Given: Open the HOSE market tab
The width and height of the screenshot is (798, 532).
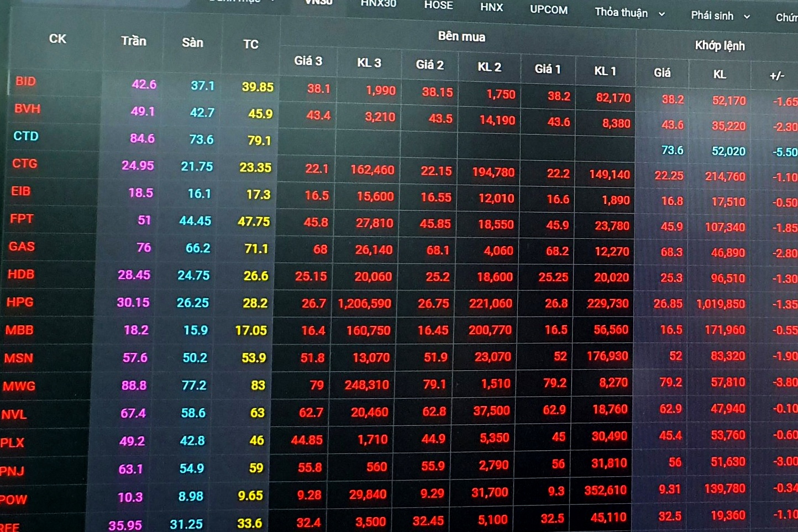Looking at the screenshot, I should click(438, 6).
